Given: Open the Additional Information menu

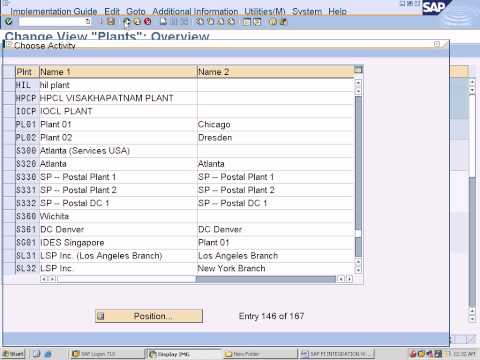Looking at the screenshot, I should pos(195,11).
